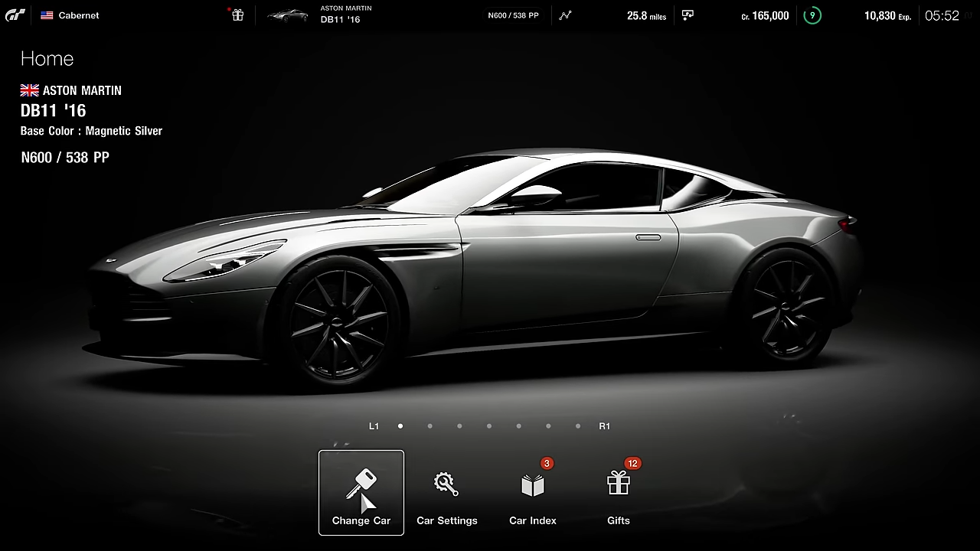
Task: Click the 12 notification badge on Gifts
Action: [x=632, y=463]
